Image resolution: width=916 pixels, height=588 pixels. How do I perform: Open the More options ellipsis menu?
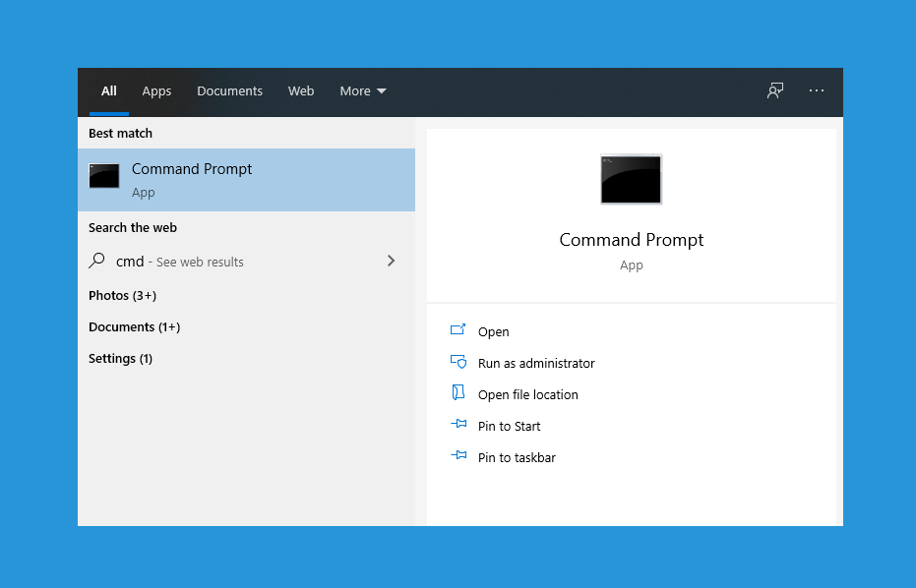(x=817, y=89)
